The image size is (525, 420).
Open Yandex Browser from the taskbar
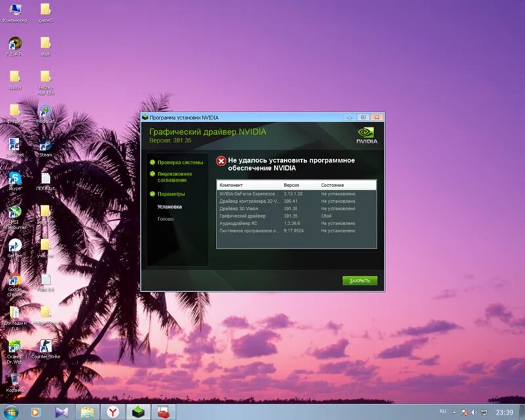coord(113,412)
